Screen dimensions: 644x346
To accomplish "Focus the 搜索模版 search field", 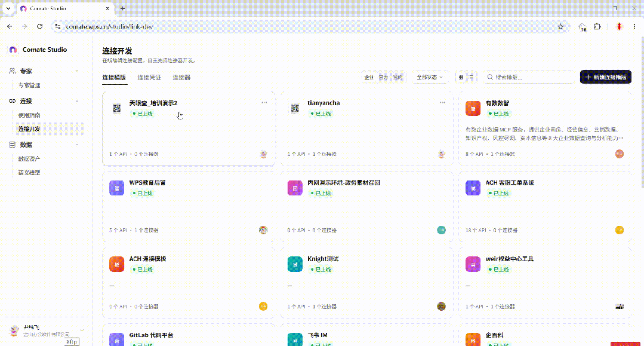I will [x=529, y=77].
